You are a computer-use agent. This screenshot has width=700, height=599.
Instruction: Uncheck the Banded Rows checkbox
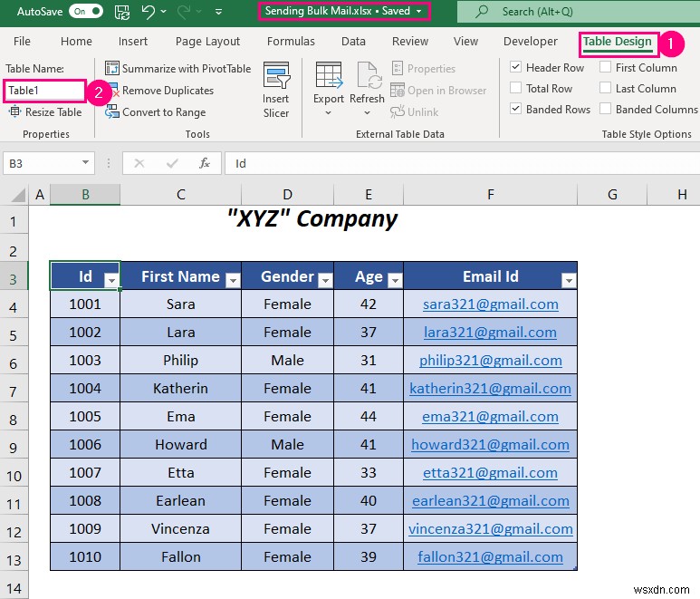515,109
